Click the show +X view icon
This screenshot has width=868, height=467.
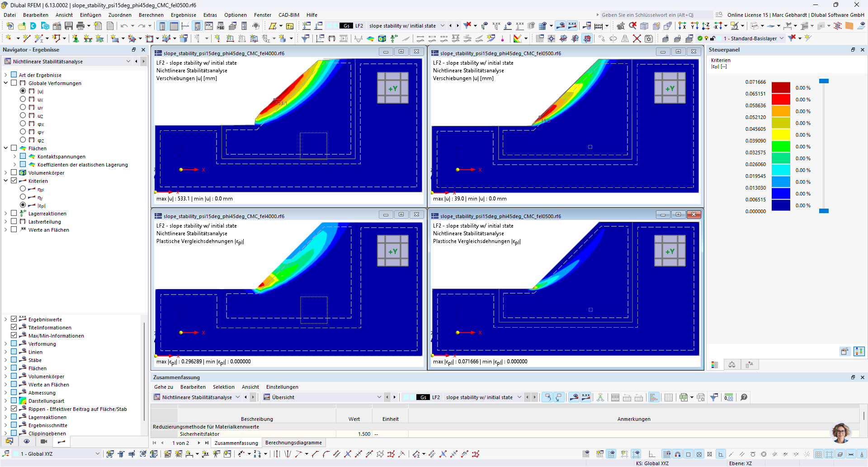point(682,26)
